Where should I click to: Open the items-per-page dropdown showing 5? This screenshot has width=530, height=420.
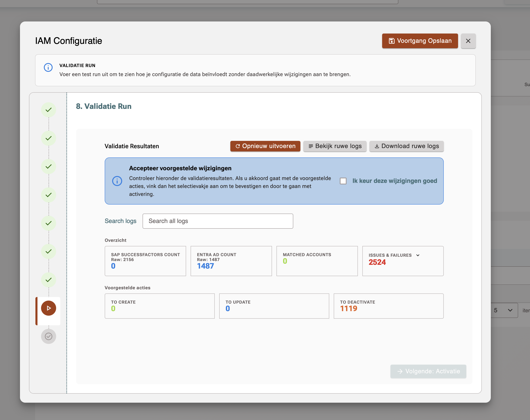504,310
